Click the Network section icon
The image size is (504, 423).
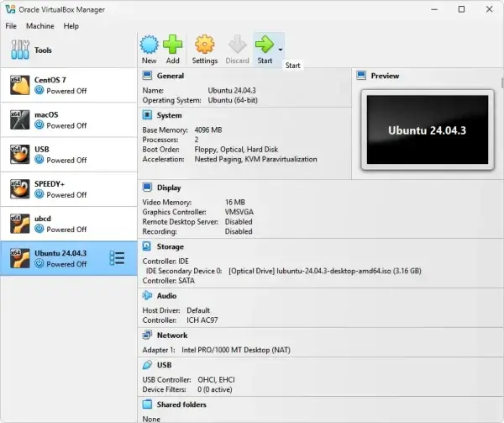(x=147, y=335)
